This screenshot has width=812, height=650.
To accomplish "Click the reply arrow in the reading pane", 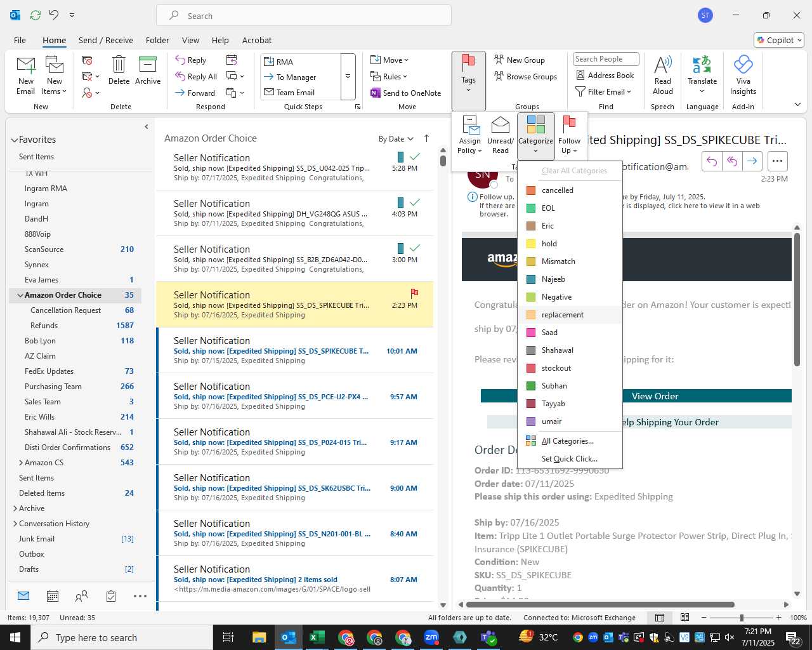I will 712,161.
